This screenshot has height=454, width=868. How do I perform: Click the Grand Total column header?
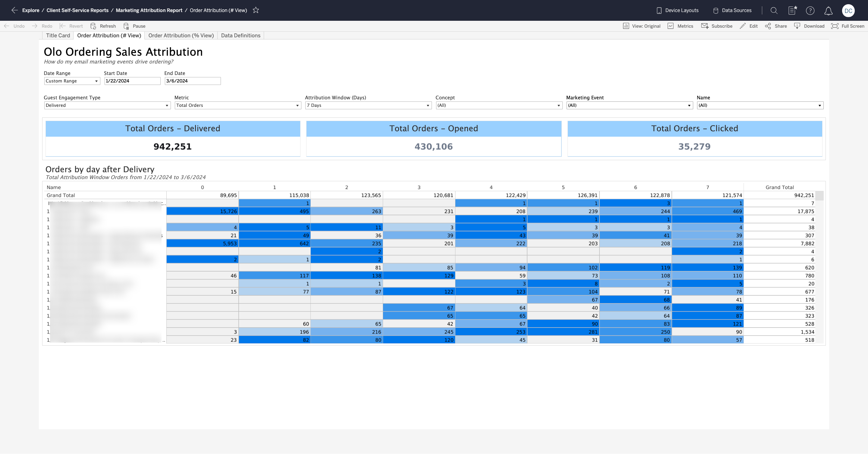[x=779, y=187]
